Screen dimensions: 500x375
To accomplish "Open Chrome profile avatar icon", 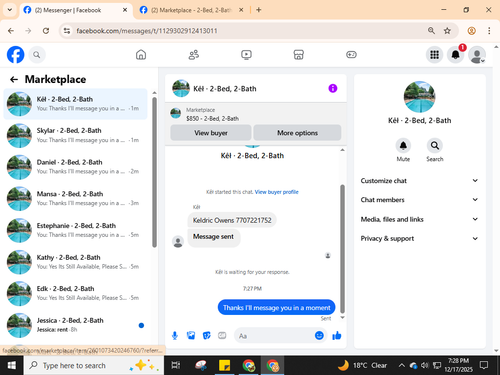I will 472,31.
